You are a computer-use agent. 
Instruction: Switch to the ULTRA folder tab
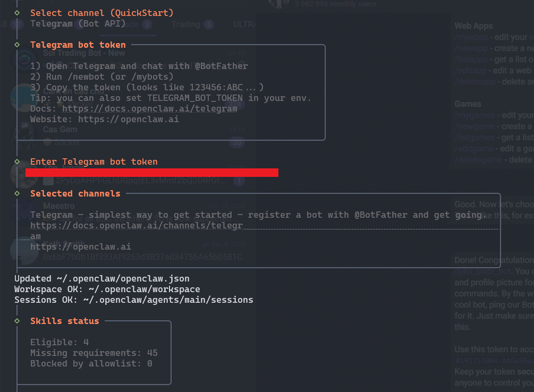click(x=244, y=24)
